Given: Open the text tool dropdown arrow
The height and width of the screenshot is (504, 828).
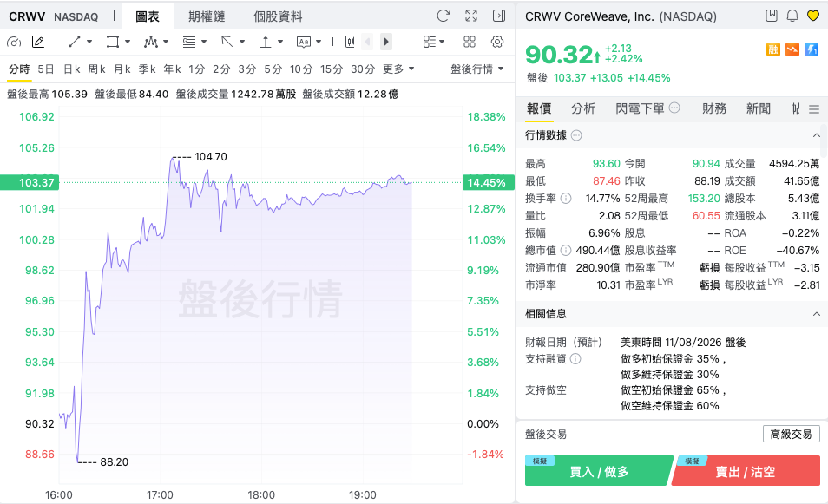Looking at the screenshot, I should (319, 42).
